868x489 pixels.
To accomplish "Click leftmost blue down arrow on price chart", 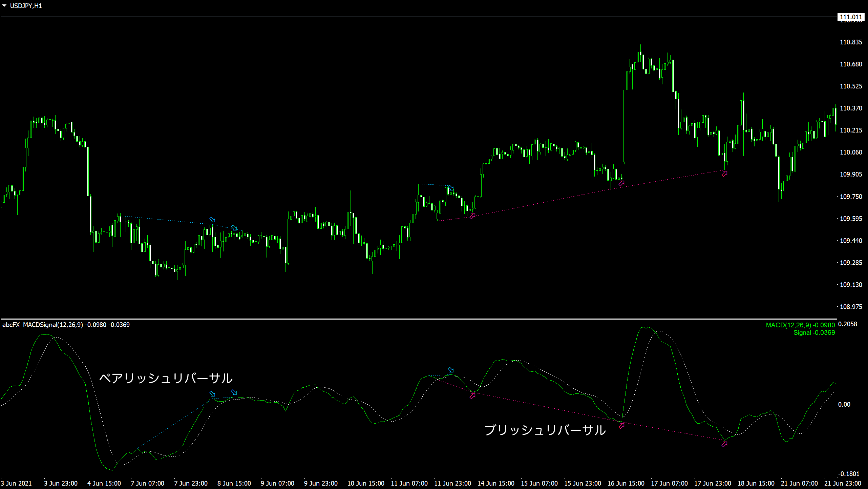I will [212, 220].
